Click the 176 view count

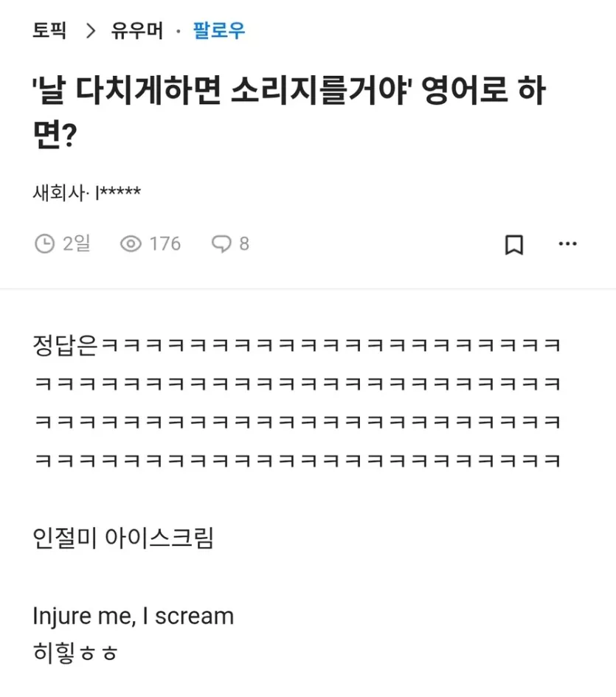click(165, 243)
